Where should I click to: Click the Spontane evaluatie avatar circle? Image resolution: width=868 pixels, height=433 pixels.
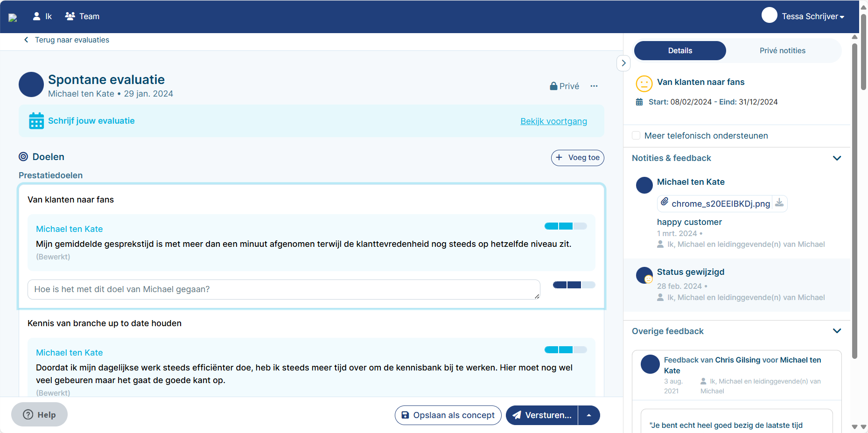click(x=31, y=84)
